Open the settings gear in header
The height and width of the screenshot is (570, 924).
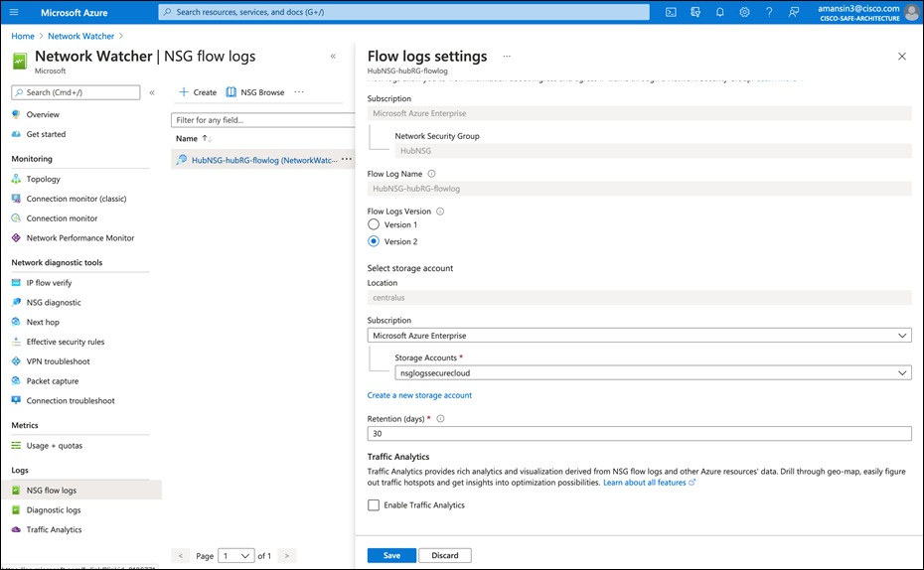tap(745, 12)
